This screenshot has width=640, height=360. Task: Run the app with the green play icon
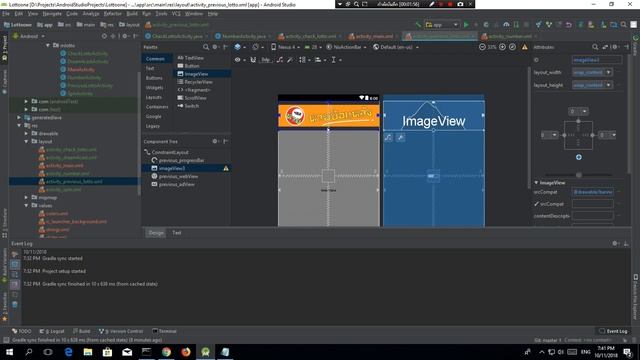[x=466, y=24]
